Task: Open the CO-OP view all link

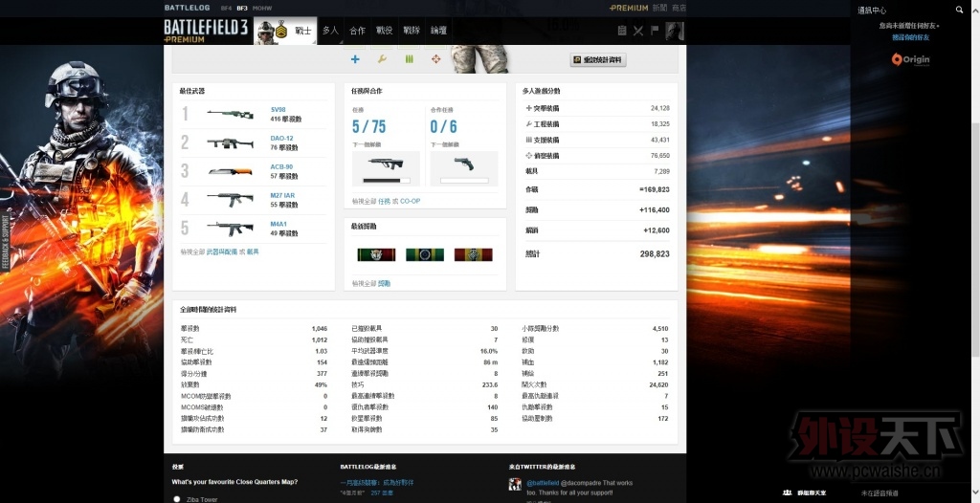Action: tap(410, 201)
